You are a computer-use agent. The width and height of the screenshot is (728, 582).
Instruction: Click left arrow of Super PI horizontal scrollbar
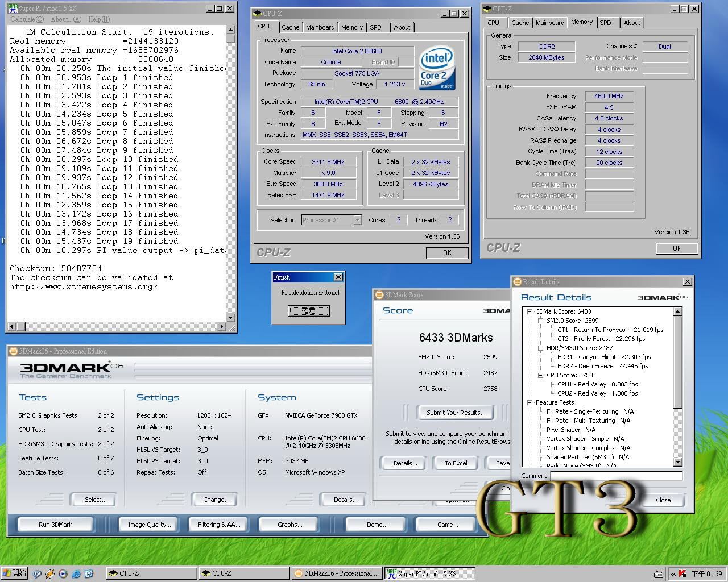coord(11,327)
